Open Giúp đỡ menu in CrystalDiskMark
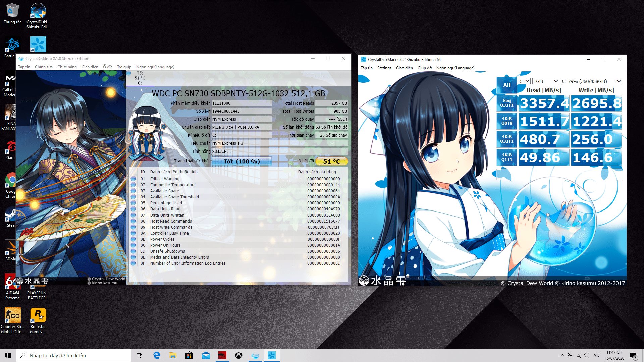The width and height of the screenshot is (644, 362). click(x=425, y=68)
